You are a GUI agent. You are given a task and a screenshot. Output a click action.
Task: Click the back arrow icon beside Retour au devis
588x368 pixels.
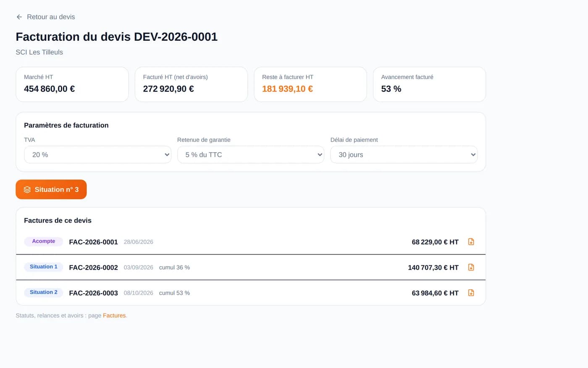(x=19, y=17)
